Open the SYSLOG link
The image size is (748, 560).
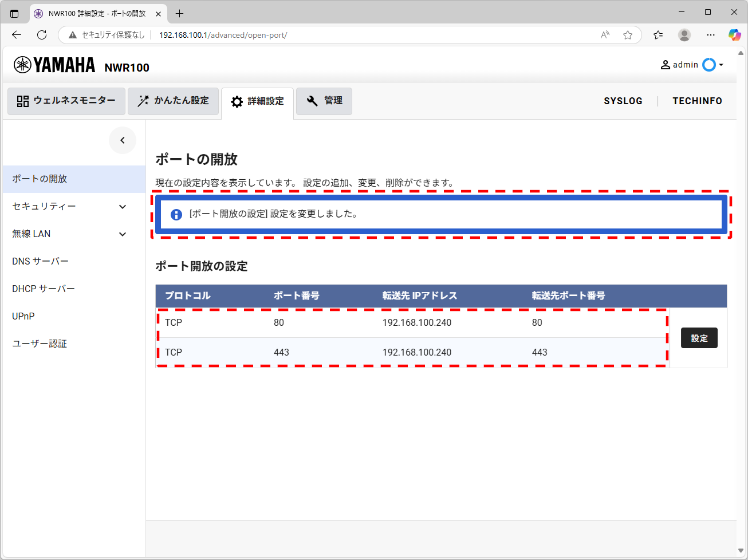[x=623, y=101]
